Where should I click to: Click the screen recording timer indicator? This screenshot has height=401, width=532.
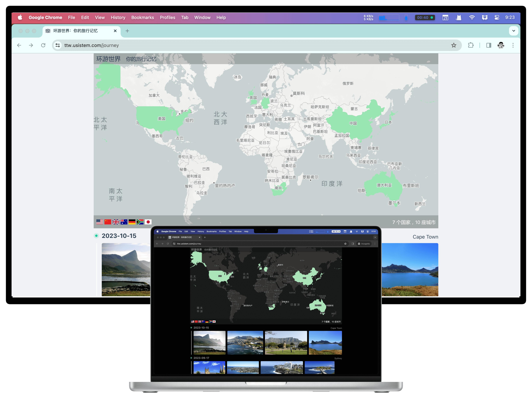pos(425,18)
